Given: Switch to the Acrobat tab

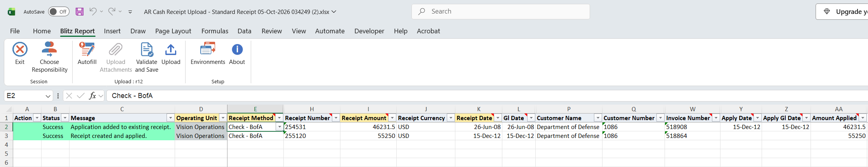Looking at the screenshot, I should click(429, 31).
